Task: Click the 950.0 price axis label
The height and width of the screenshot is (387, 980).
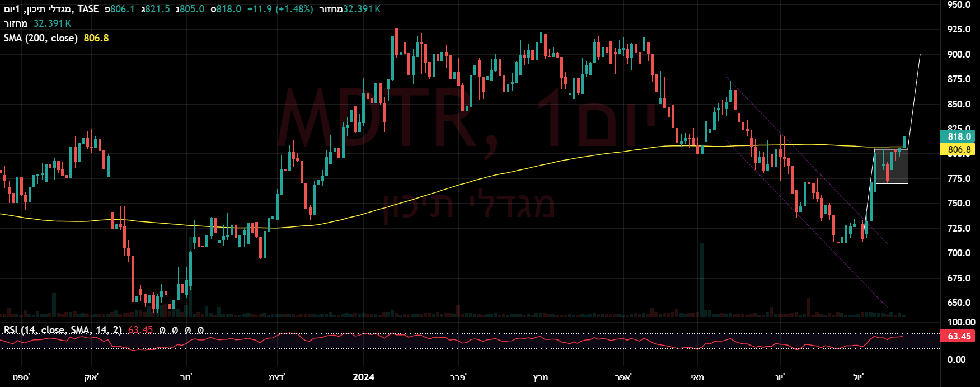Action: (x=959, y=4)
